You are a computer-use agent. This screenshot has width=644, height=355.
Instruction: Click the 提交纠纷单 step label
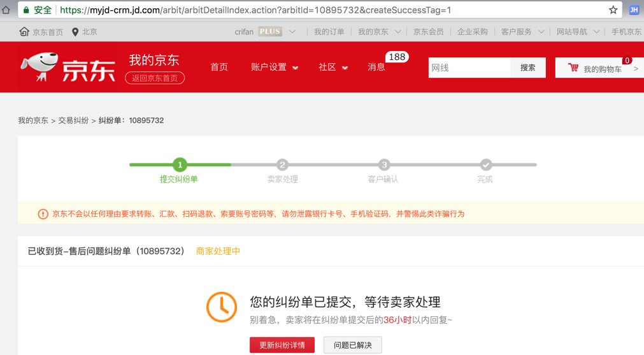point(178,179)
